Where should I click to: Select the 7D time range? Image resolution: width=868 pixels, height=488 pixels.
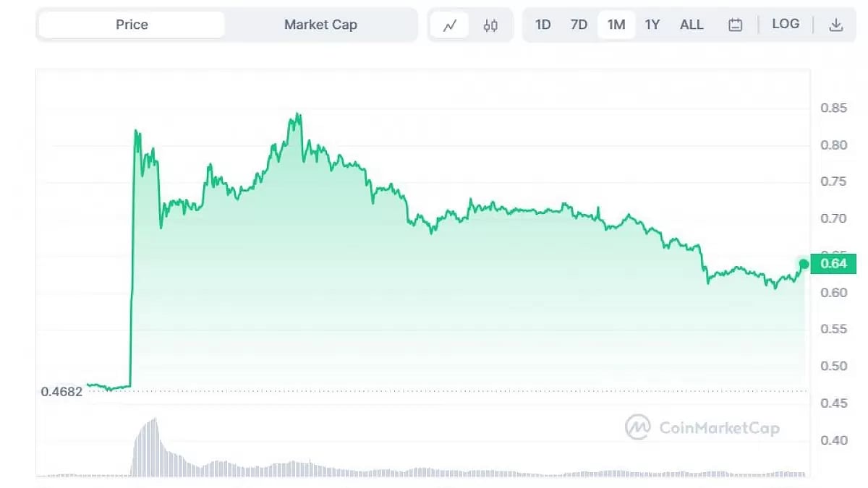[x=579, y=24]
